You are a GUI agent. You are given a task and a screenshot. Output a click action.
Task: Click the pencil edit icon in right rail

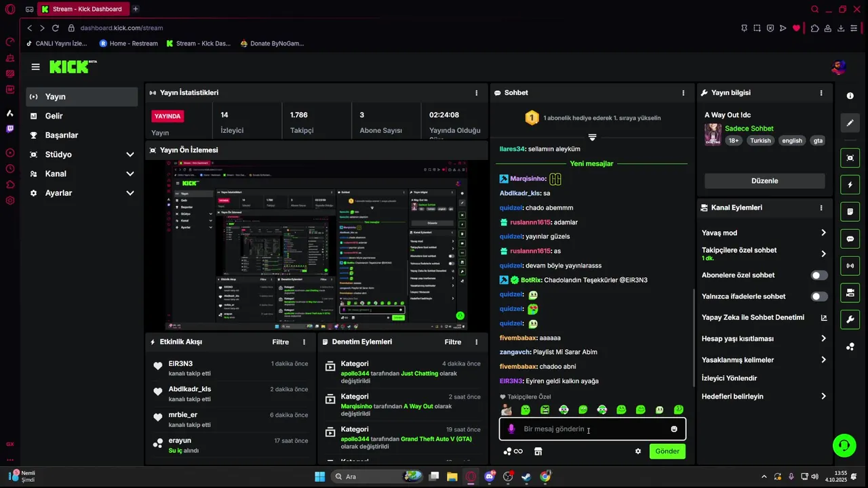point(850,123)
